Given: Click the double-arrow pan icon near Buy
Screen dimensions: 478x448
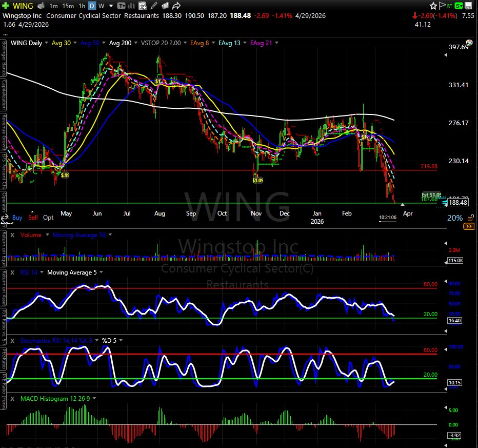Looking at the screenshot, I should [5, 218].
